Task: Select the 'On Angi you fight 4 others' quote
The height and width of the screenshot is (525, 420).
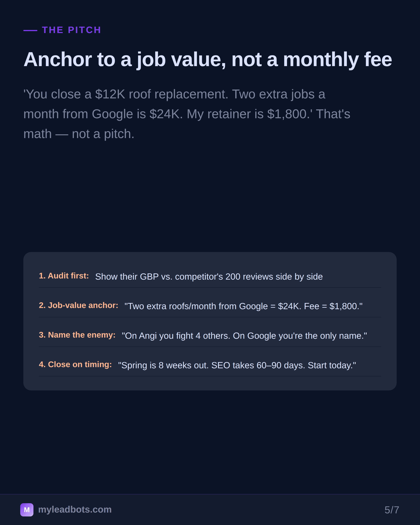Action: pos(244,336)
